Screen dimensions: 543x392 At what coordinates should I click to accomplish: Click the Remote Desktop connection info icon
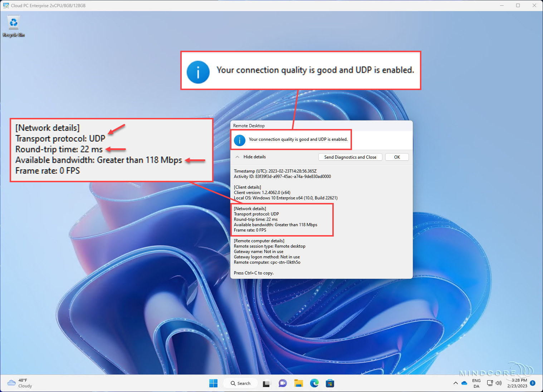[240, 140]
